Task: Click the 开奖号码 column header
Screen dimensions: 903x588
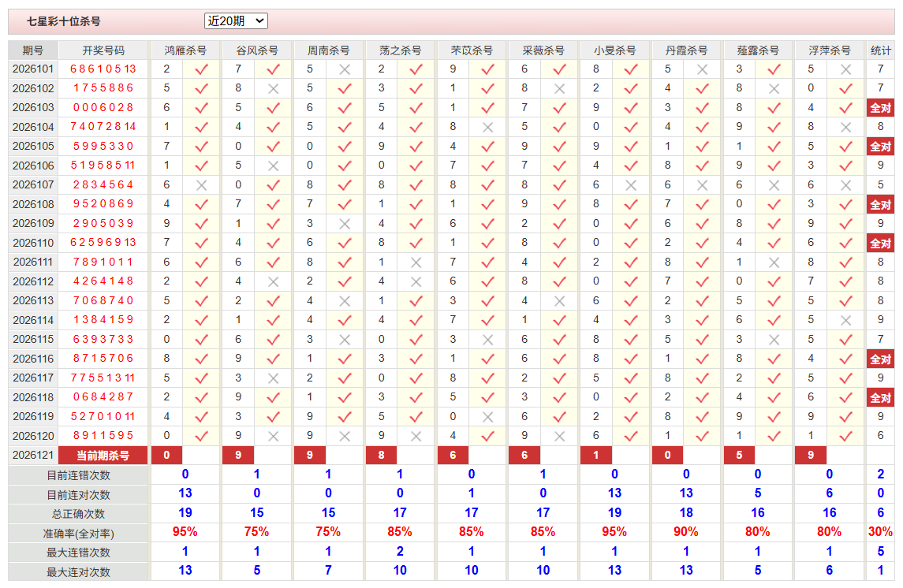Action: (103, 50)
